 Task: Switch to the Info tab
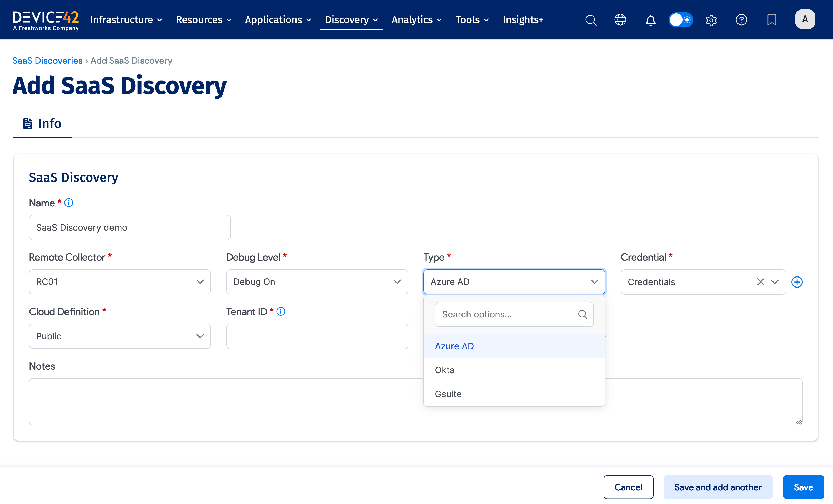tap(42, 123)
